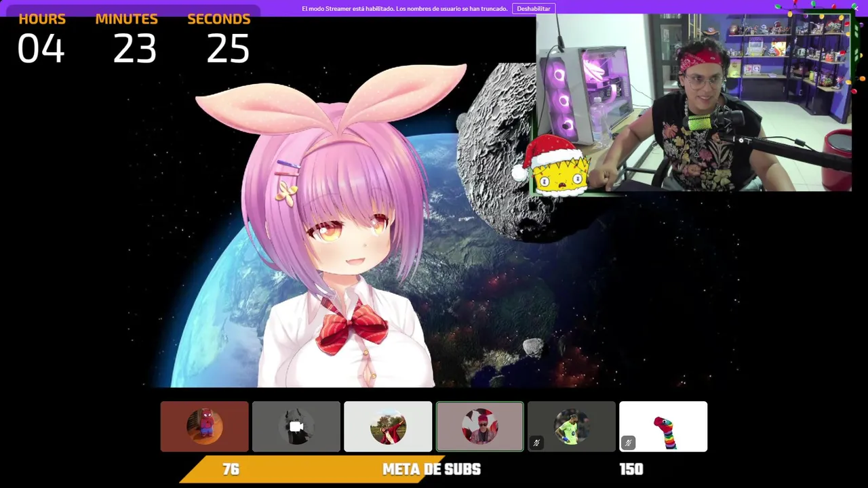Select the green-highlighted speaking participant tile
This screenshot has height=488, width=868.
[480, 426]
